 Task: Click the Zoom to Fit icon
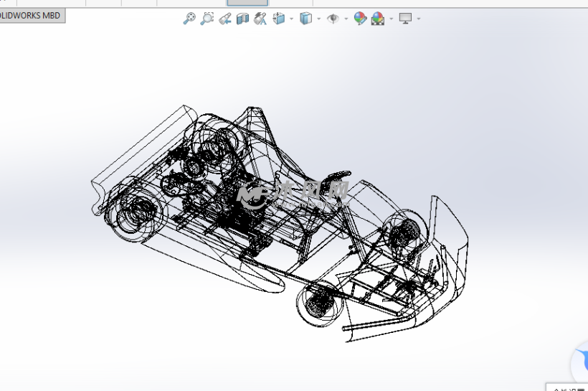tap(189, 19)
